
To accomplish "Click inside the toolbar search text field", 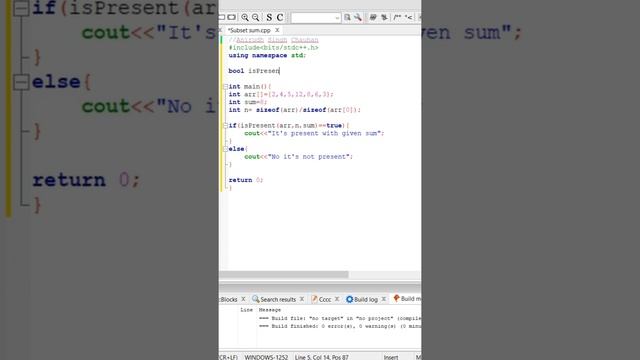I will (x=313, y=18).
